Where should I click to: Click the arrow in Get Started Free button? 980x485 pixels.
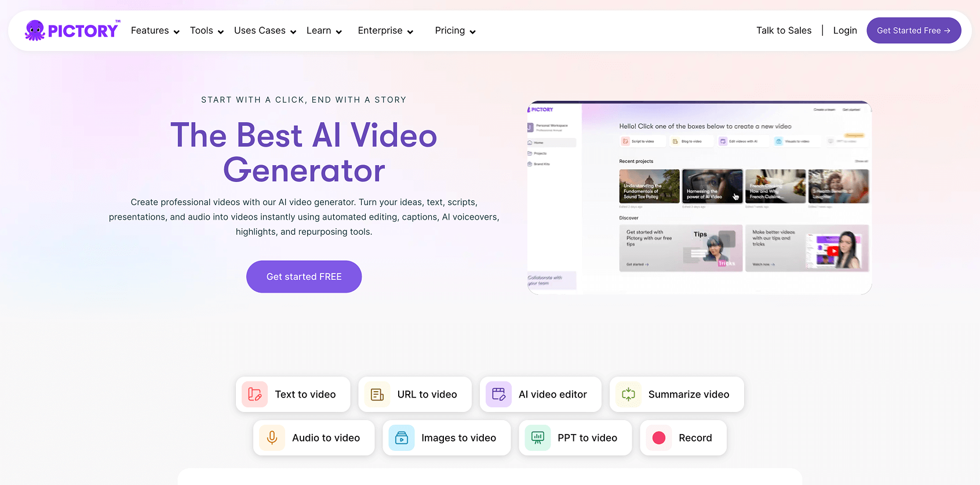(x=947, y=31)
